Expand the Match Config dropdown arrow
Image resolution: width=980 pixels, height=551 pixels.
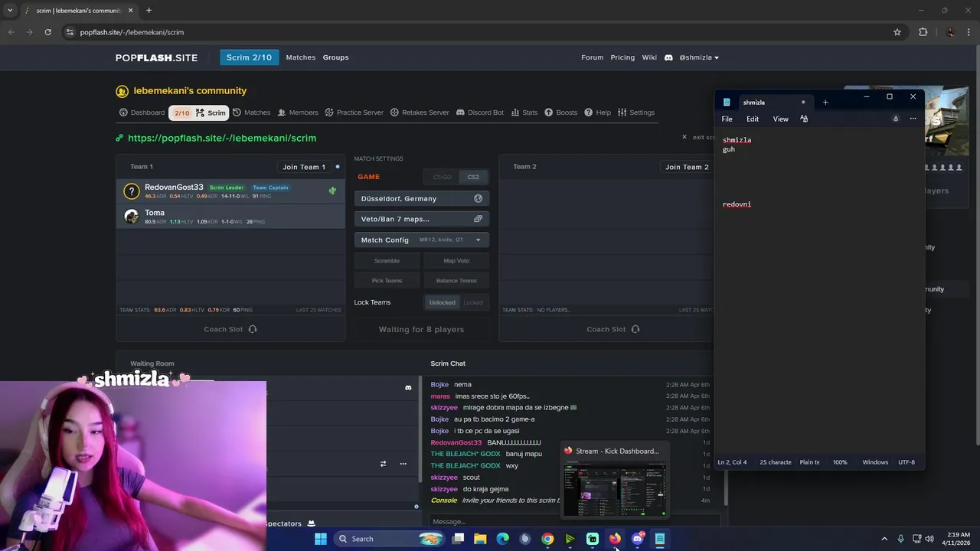point(478,240)
